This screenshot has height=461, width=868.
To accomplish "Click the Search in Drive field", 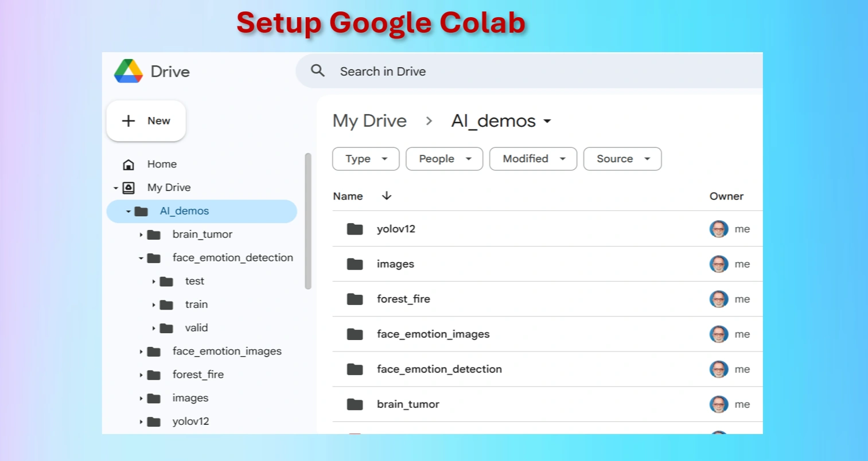I will (529, 71).
